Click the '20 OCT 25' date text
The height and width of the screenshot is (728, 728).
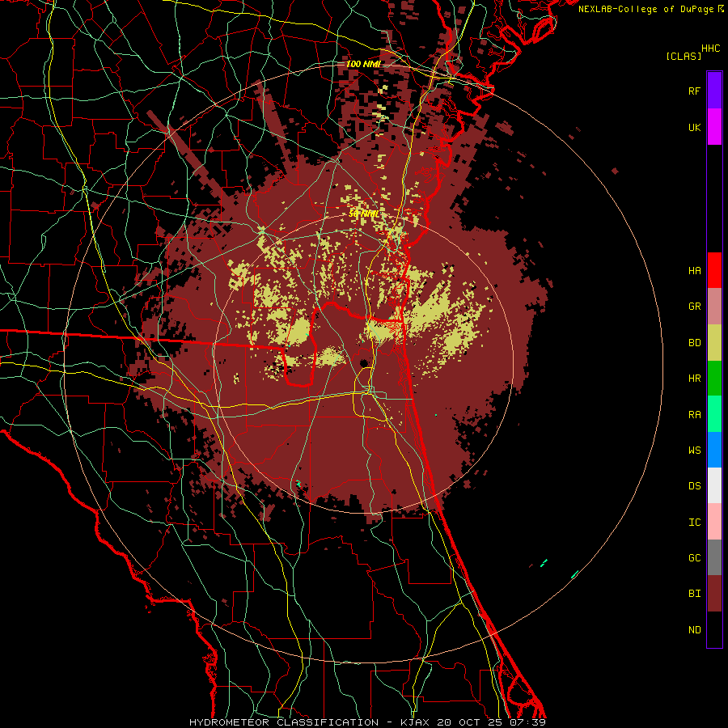[470, 722]
